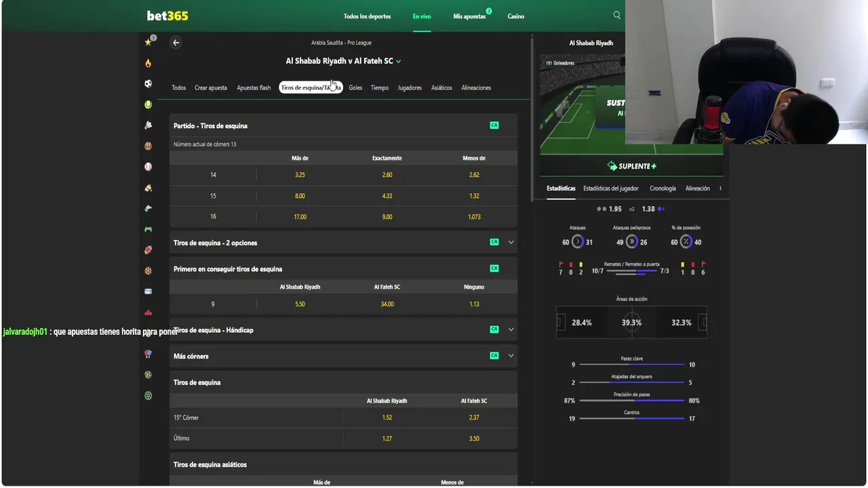The width and height of the screenshot is (868, 488).
Task: Select Al Shabab Riyadh first to 9 at 5.50
Action: coord(300,304)
